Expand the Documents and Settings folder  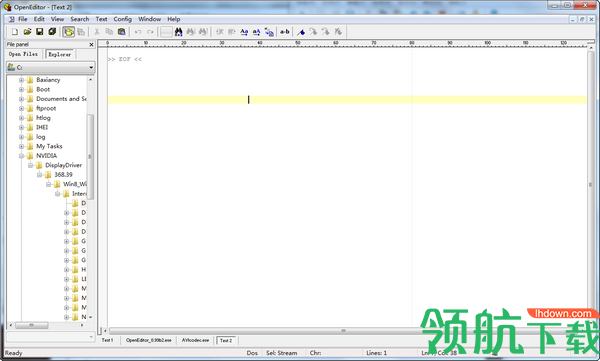point(22,99)
